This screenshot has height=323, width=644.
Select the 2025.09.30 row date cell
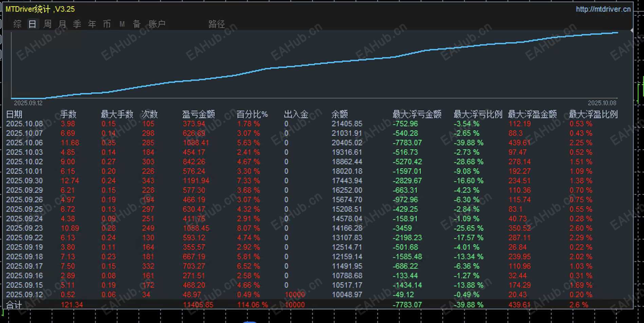[24, 181]
